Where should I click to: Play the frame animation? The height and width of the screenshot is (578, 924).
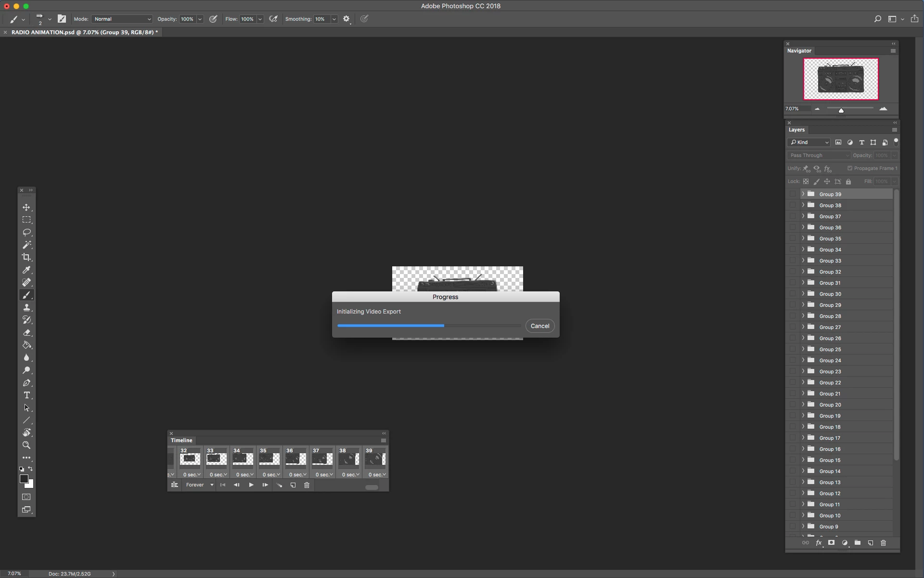[251, 485]
